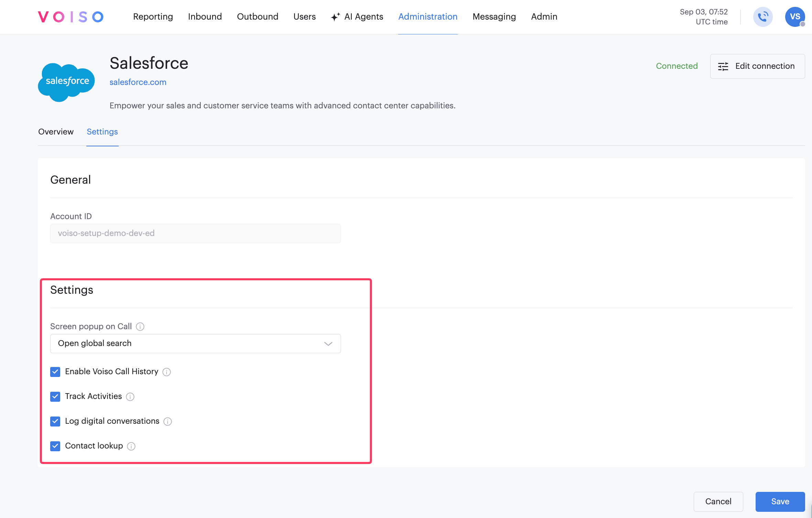Screen dimensions: 812x518
Task: Open the Admin menu
Action: tap(544, 17)
